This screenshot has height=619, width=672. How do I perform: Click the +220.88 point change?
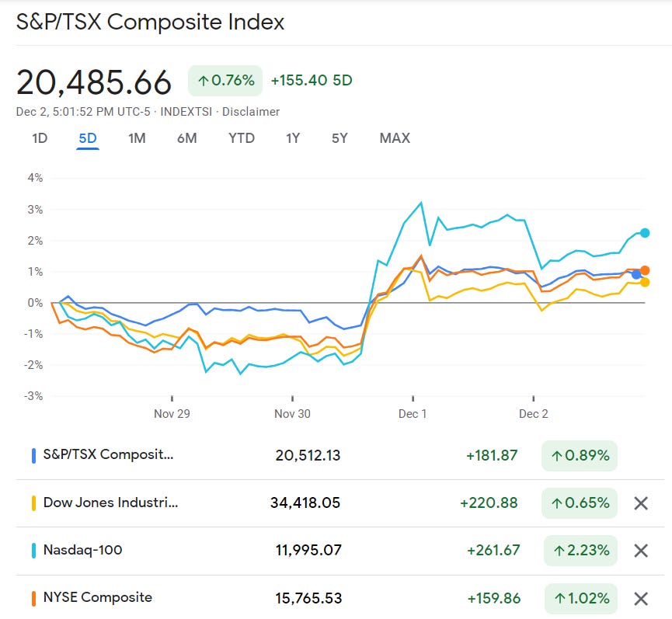coord(489,503)
